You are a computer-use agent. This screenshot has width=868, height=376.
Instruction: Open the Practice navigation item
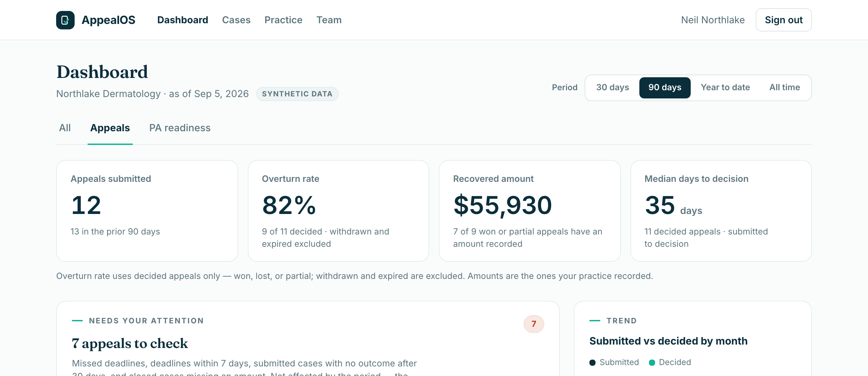tap(283, 20)
